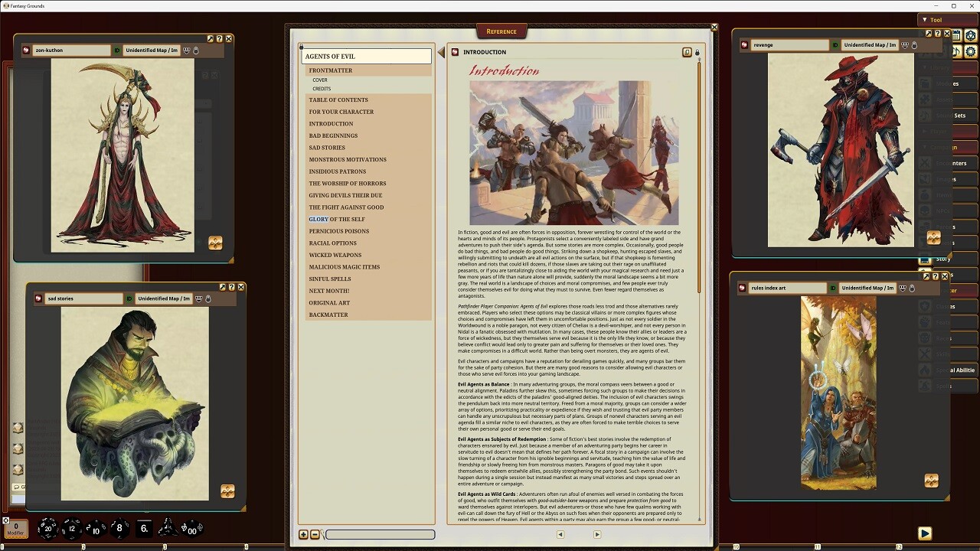Advance to the next page with the arrow button
This screenshot has width=980, height=551.
(x=597, y=534)
